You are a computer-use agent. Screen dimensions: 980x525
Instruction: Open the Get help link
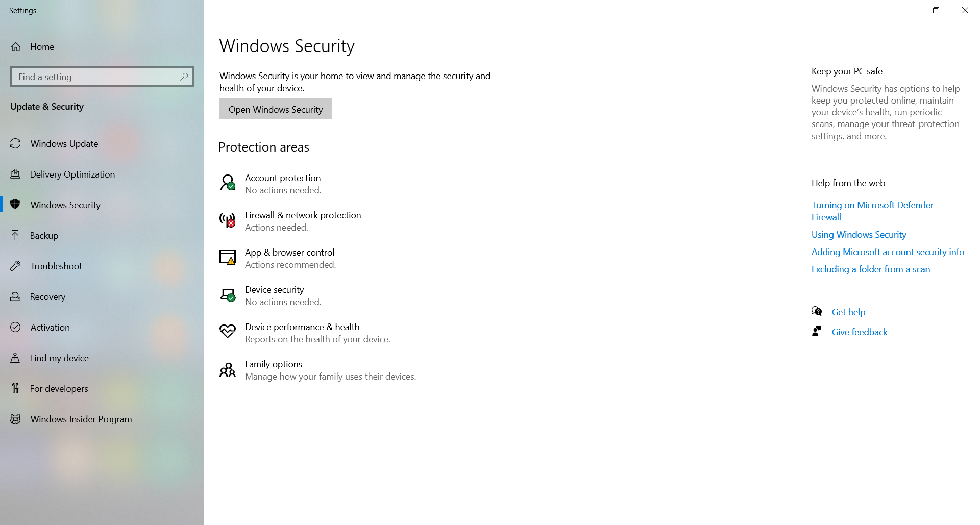point(848,312)
